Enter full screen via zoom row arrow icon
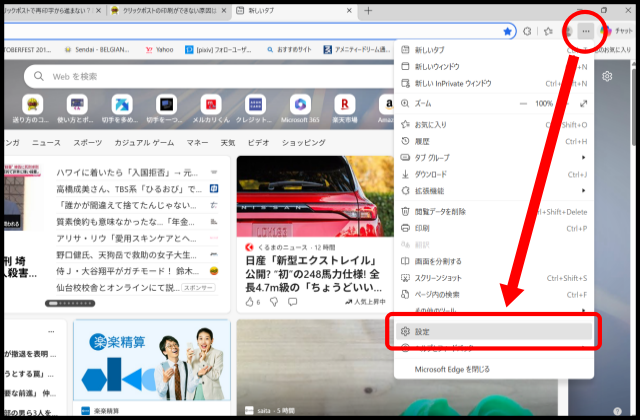This screenshot has width=640, height=420. coord(583,104)
